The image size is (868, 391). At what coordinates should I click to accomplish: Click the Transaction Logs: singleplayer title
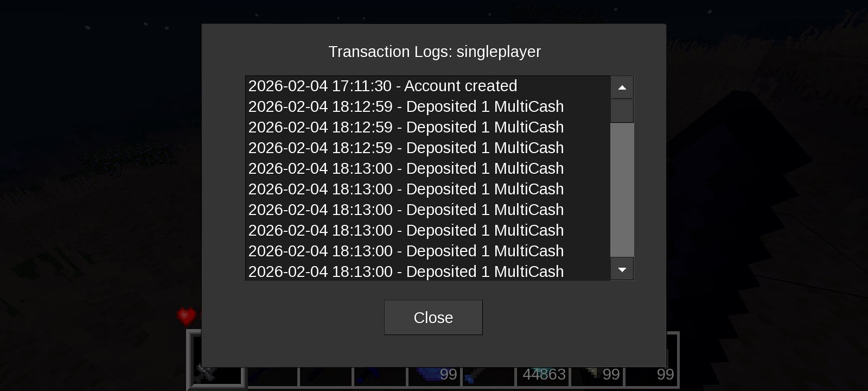pos(435,52)
